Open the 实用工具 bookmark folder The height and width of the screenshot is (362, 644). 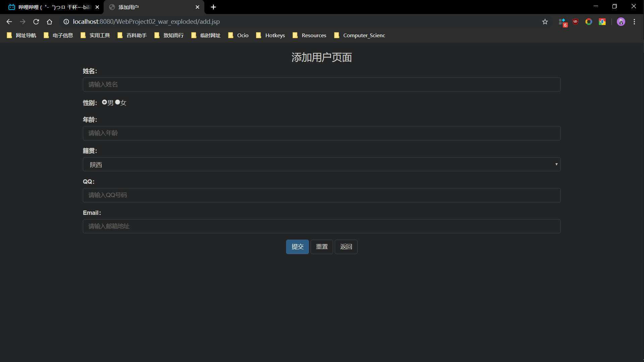[x=95, y=36]
